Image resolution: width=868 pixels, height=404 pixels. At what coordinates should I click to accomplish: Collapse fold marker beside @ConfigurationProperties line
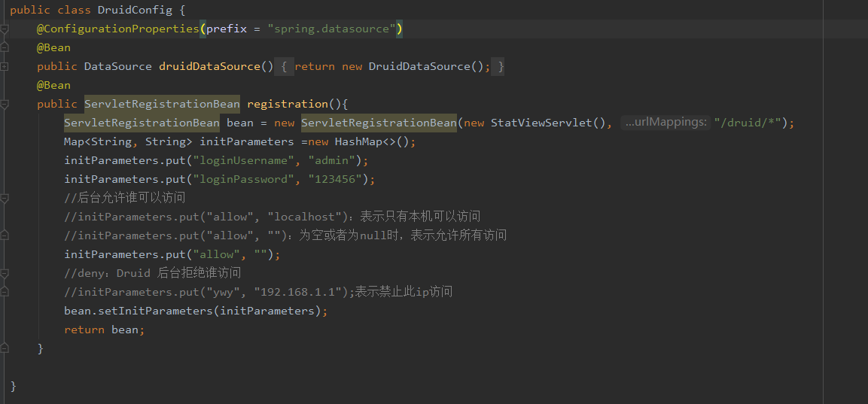pyautogui.click(x=4, y=29)
